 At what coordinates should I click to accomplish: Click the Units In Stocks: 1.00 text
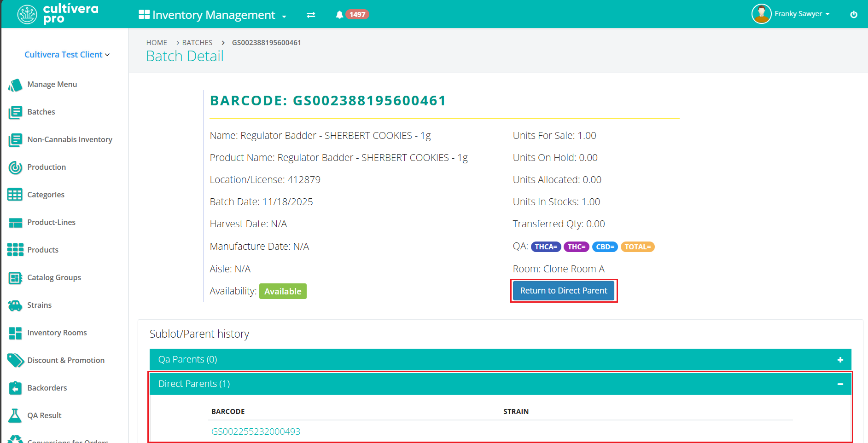[556, 202]
